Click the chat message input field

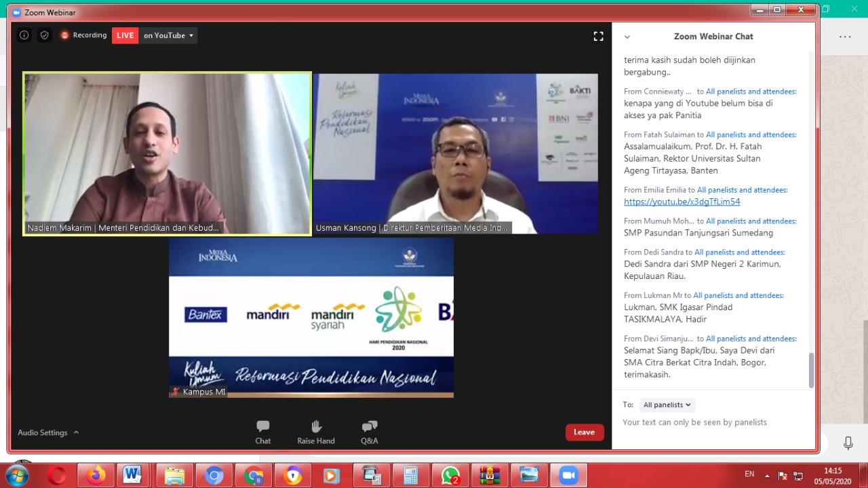point(712,422)
